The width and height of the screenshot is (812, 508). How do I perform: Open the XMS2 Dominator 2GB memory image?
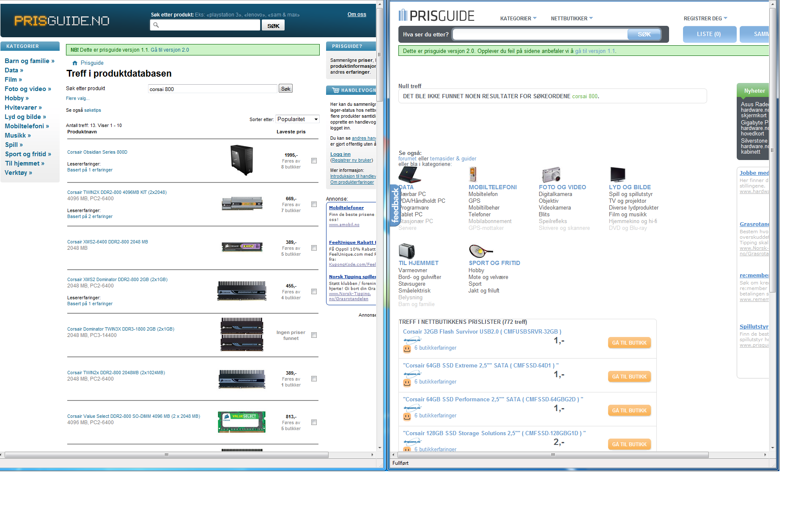click(x=242, y=291)
